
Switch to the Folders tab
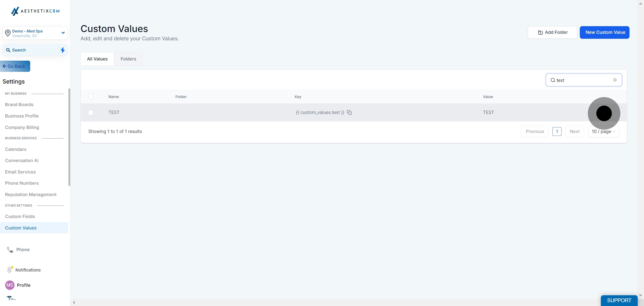(x=128, y=59)
